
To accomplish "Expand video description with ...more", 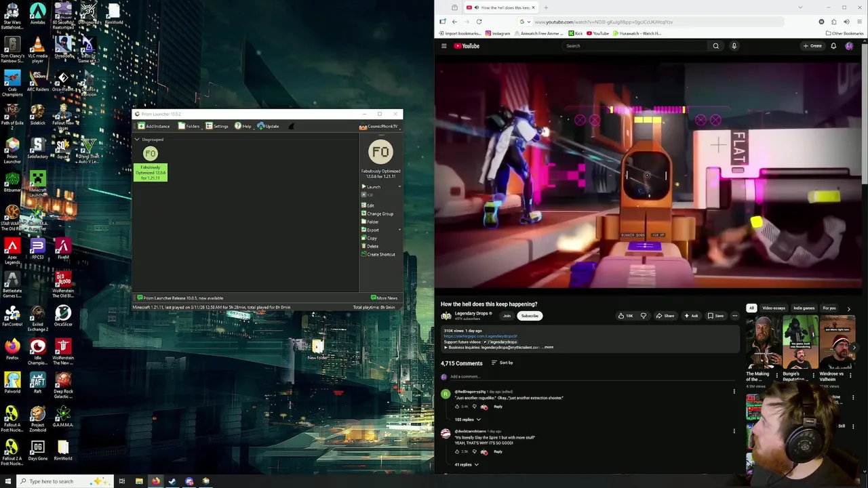I will pos(547,348).
